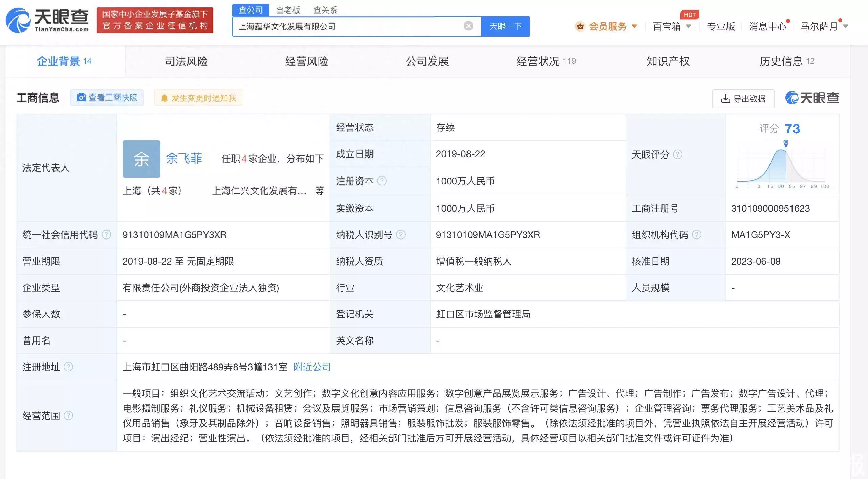
Task: Click the address 上海市虹口区曲阳路489弄8号3幢131室
Action: pyautogui.click(x=205, y=367)
